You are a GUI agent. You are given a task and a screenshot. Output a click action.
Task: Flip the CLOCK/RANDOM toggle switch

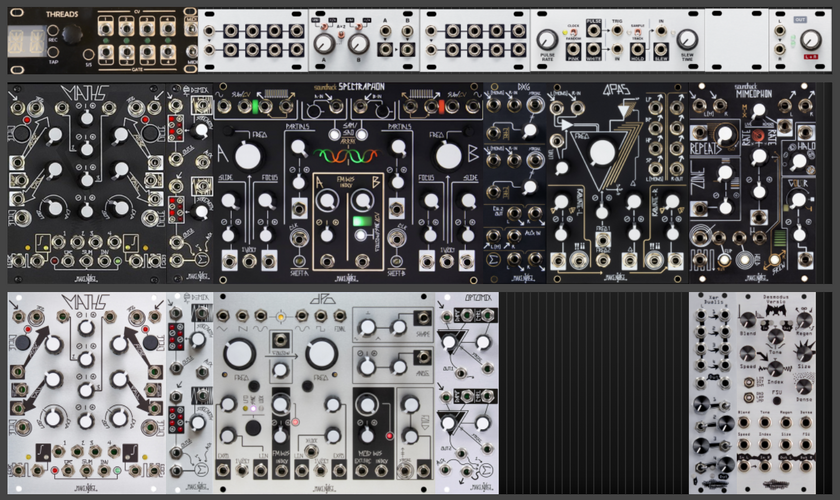tap(573, 32)
